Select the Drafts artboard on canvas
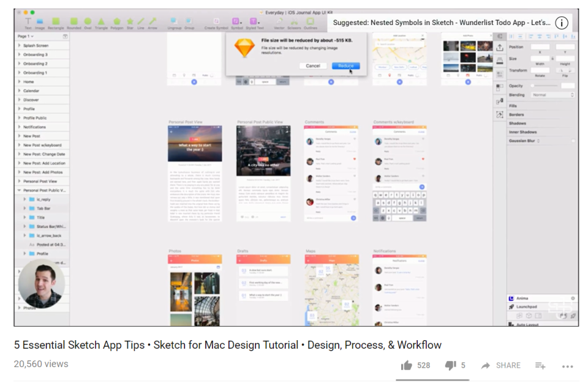The image size is (588, 386). tap(263, 290)
